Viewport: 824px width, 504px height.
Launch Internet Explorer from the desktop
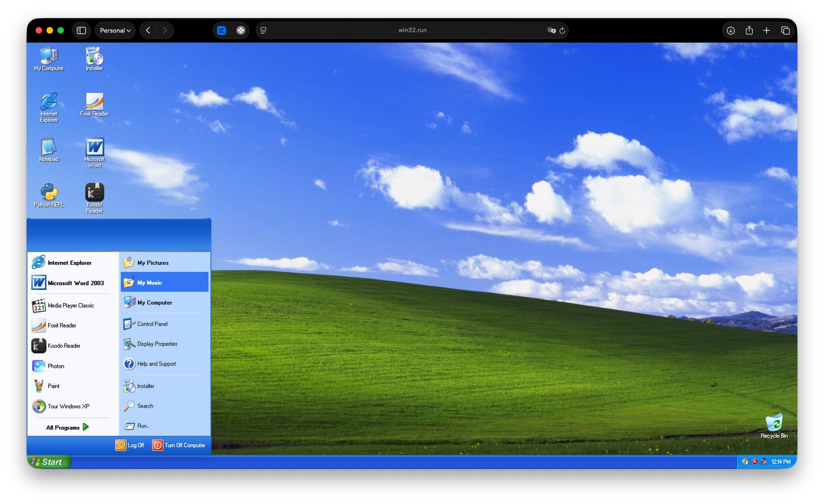click(49, 108)
